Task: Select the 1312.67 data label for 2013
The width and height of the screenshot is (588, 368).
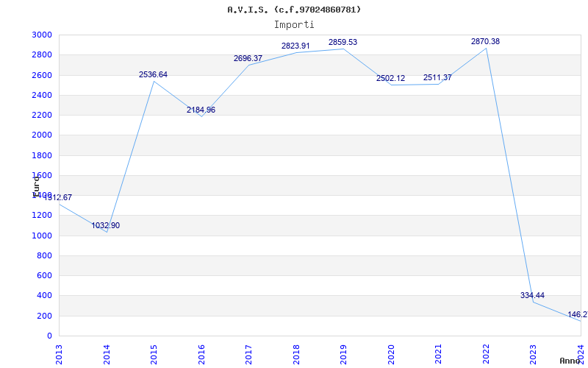Action: (58, 197)
